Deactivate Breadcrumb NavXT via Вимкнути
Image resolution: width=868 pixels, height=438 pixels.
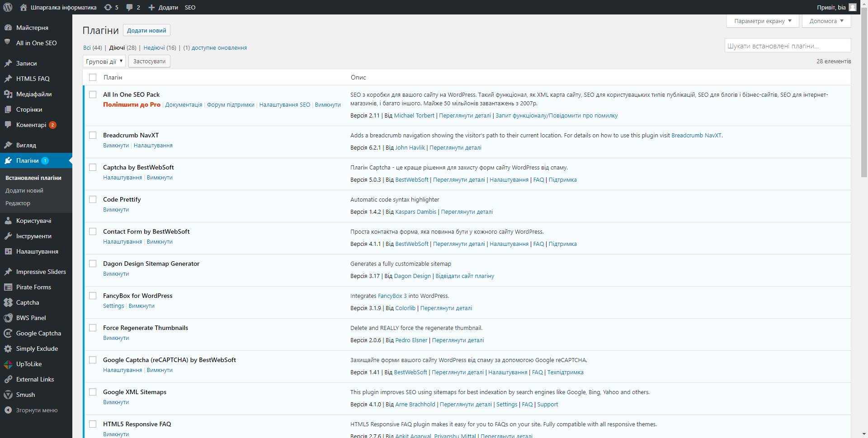pyautogui.click(x=116, y=146)
